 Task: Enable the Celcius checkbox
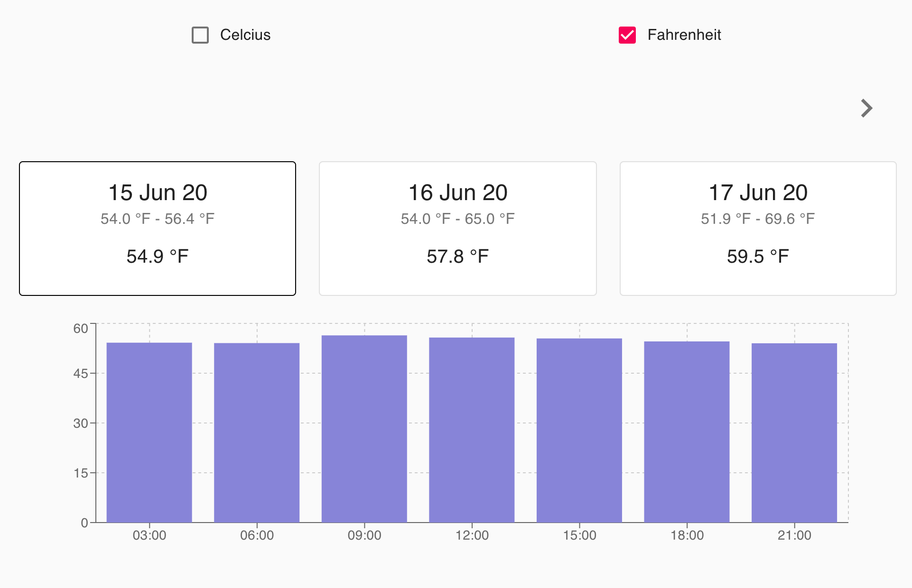click(x=200, y=35)
